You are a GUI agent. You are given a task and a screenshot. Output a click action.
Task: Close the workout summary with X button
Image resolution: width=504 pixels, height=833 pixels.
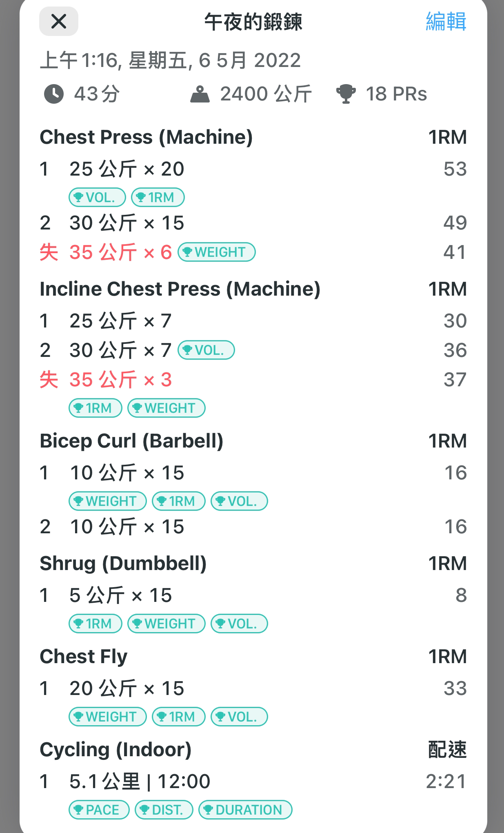pyautogui.click(x=59, y=21)
